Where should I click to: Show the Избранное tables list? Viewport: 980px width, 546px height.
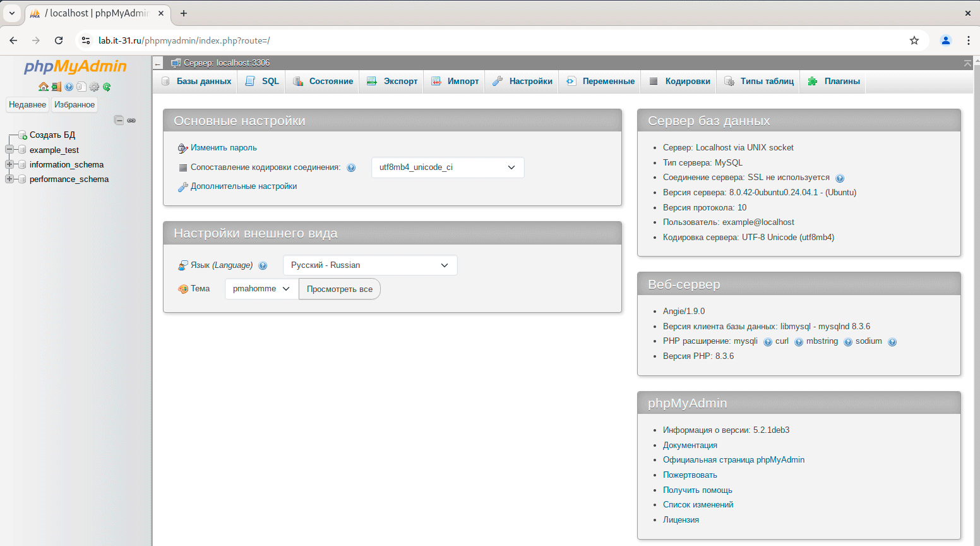[x=75, y=105]
